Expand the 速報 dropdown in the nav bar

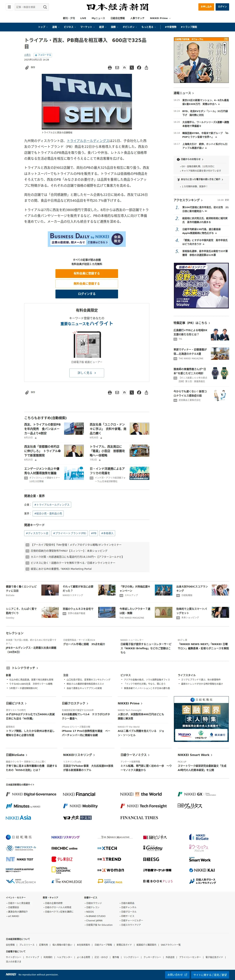tap(56, 27)
